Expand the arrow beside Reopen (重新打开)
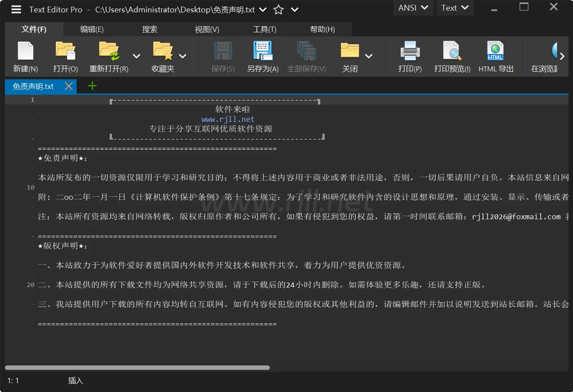The width and height of the screenshot is (573, 392). [x=136, y=56]
